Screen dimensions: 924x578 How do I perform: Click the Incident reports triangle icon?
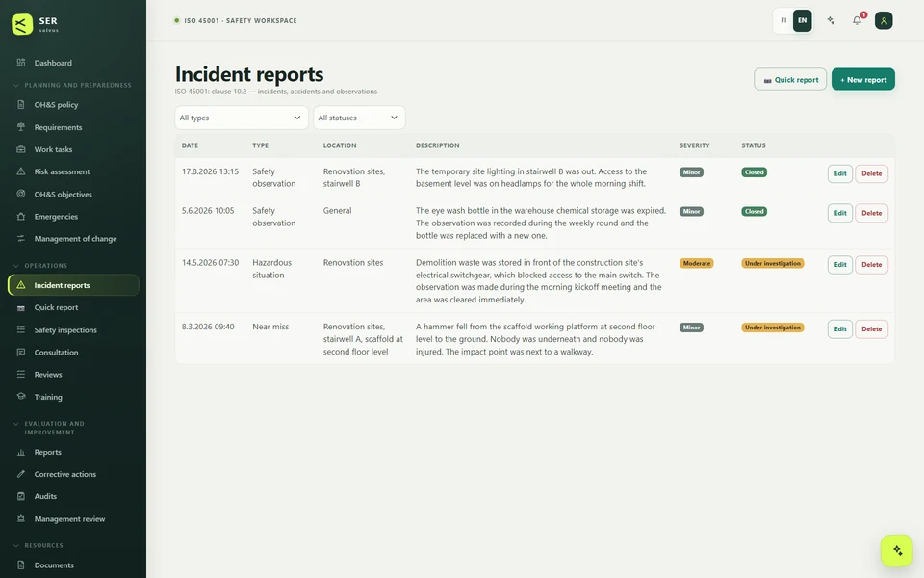(21, 285)
